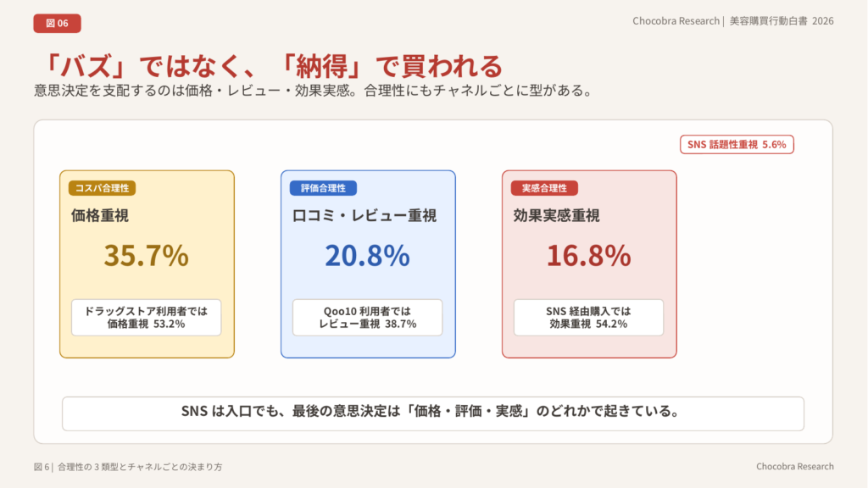This screenshot has width=868, height=488.
Task: Select the コスパ合理性 tag
Action: pyautogui.click(x=103, y=188)
